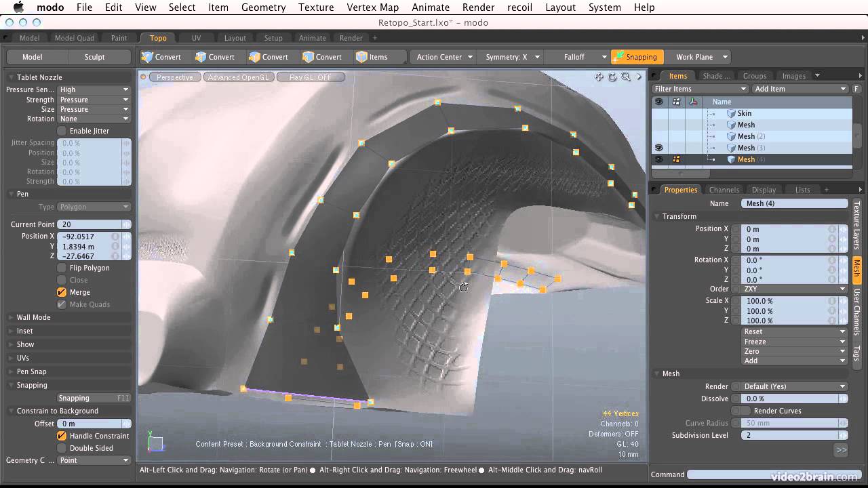Open the Work Plane dropdown
868x488 pixels.
(699, 57)
